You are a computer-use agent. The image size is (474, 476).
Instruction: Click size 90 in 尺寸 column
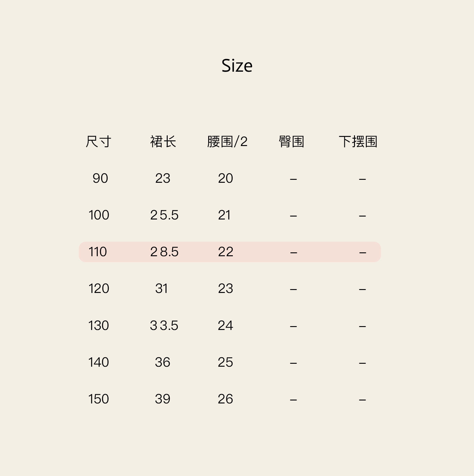[x=100, y=178]
